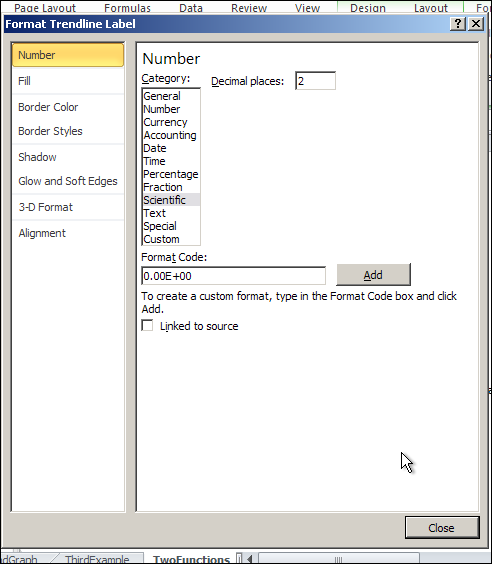Click the help question mark icon
492x564 pixels.
pos(458,24)
